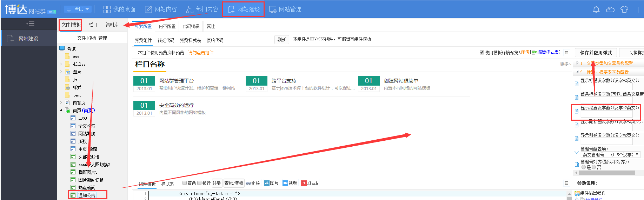Enable the 着色 checkbox
The image size is (644, 200).
[x=185, y=183]
